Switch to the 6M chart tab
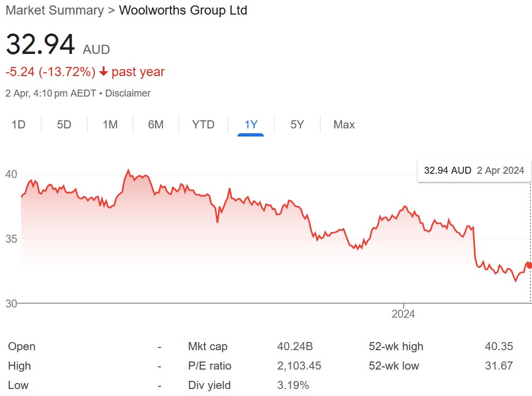The image size is (532, 396). pos(156,125)
